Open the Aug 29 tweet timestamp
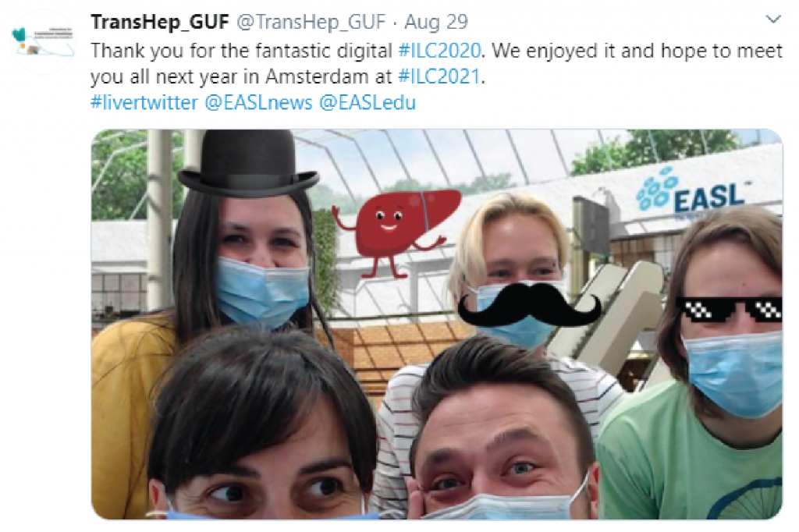 [x=436, y=22]
